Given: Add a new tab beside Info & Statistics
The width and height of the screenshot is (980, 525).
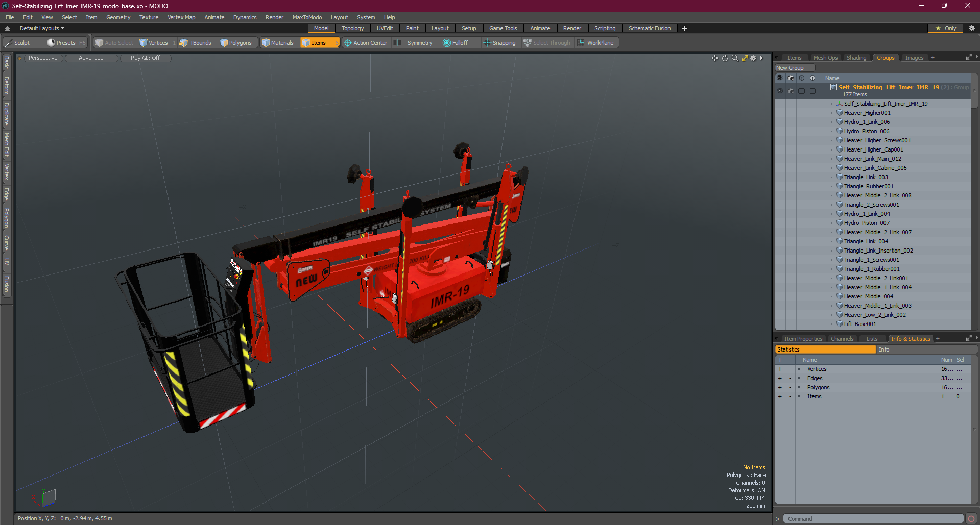Looking at the screenshot, I should pos(938,339).
